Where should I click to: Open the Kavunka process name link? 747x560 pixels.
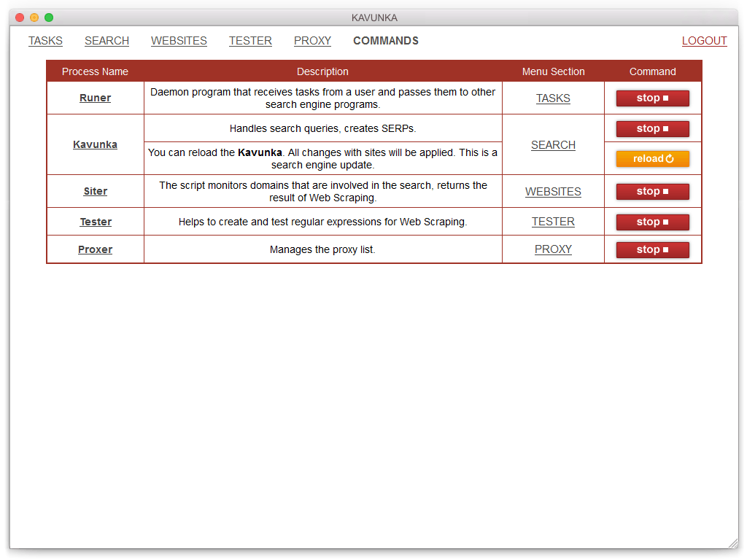[95, 144]
